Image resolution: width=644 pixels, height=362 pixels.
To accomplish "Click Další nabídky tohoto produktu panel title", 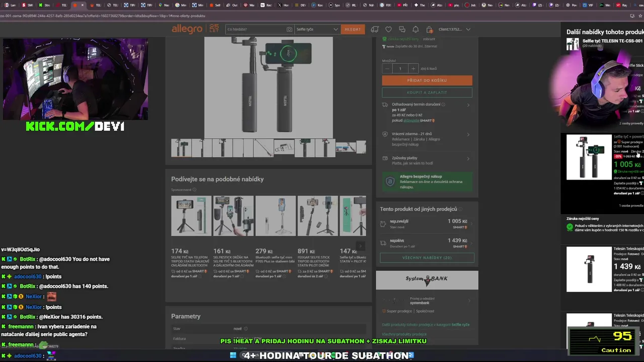I will tap(605, 32).
